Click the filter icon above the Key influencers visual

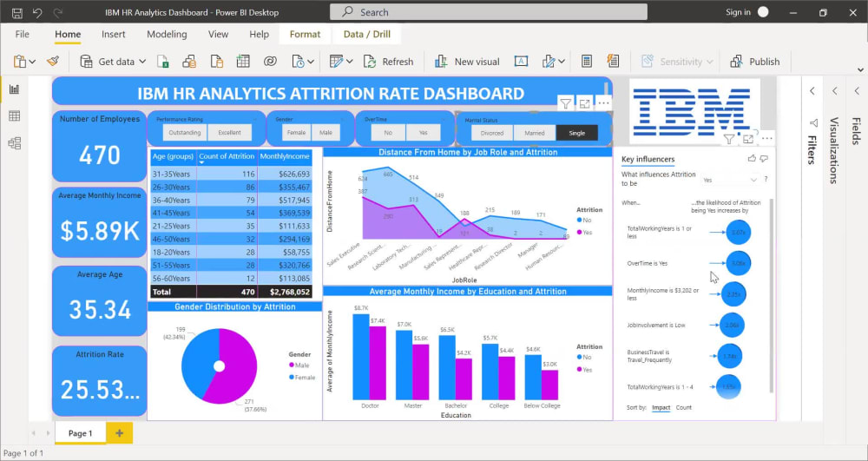tap(729, 140)
